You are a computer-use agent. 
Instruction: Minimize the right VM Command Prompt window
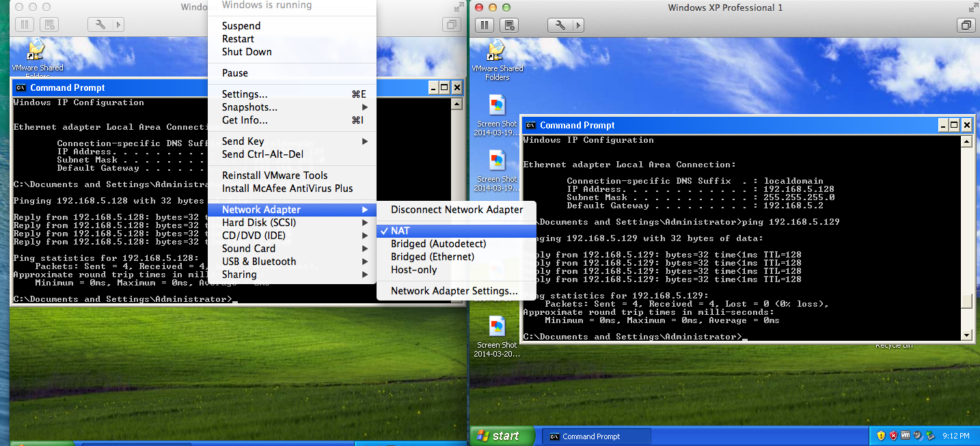(942, 125)
